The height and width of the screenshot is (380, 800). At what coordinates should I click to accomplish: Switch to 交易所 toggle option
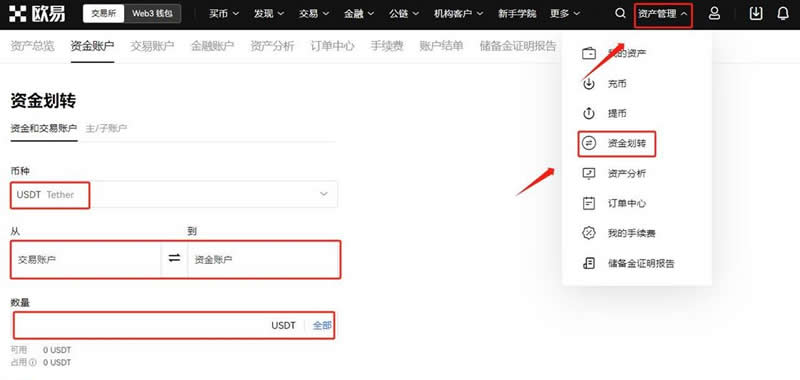click(104, 14)
